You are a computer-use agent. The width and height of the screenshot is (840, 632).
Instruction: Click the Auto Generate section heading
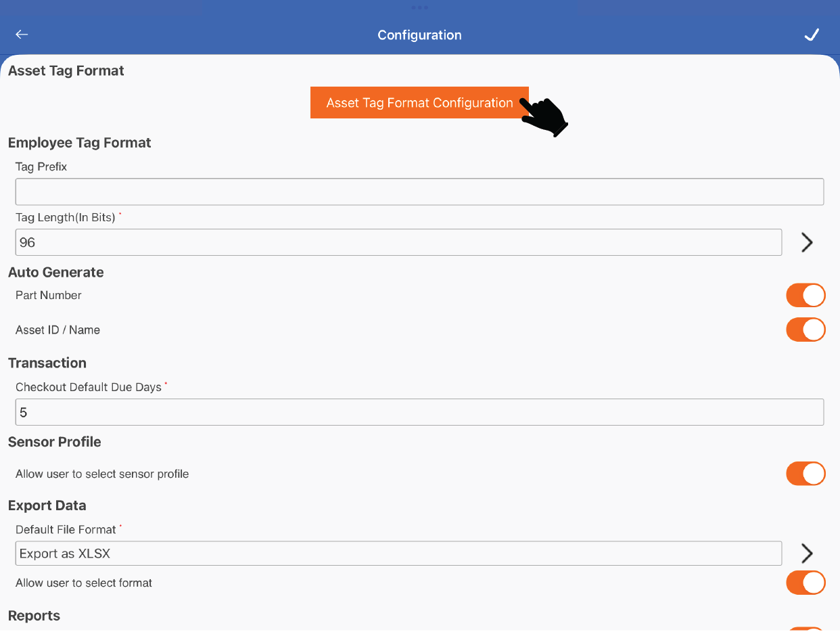(56, 273)
